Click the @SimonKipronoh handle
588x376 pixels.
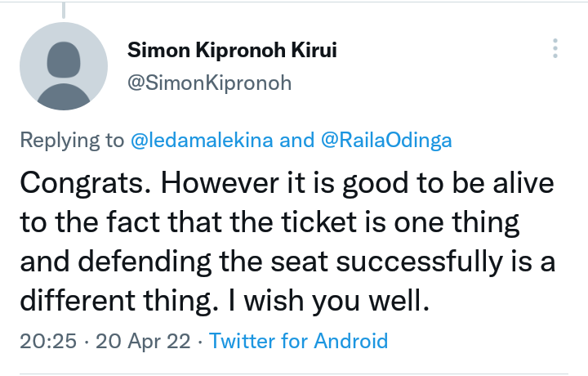pyautogui.click(x=210, y=83)
